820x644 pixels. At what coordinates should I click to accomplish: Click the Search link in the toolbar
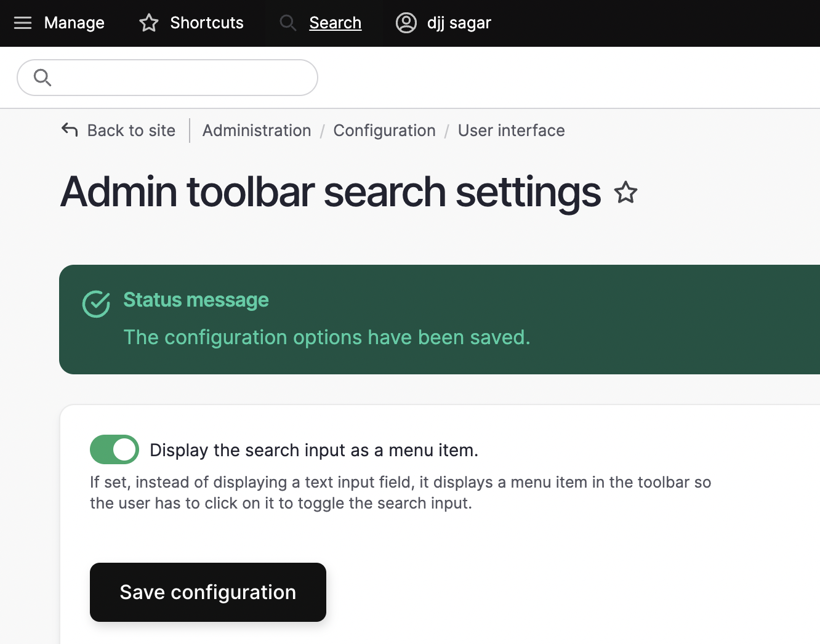[x=335, y=23]
